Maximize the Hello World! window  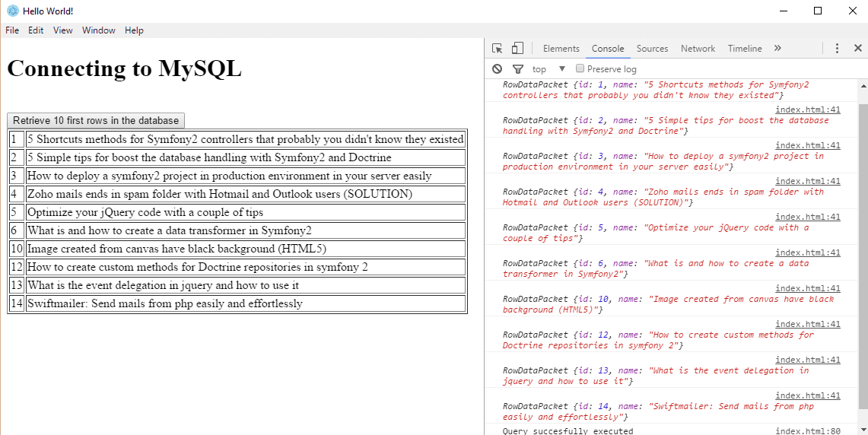click(818, 11)
